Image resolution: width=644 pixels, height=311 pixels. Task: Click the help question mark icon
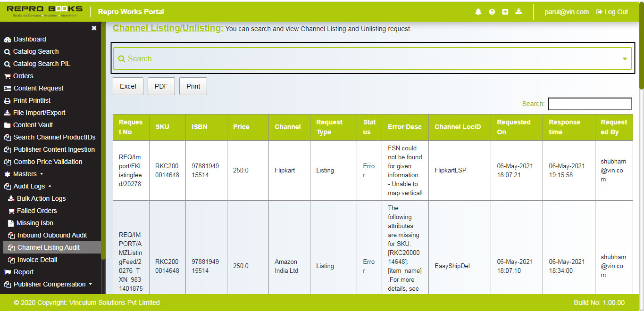(x=492, y=12)
